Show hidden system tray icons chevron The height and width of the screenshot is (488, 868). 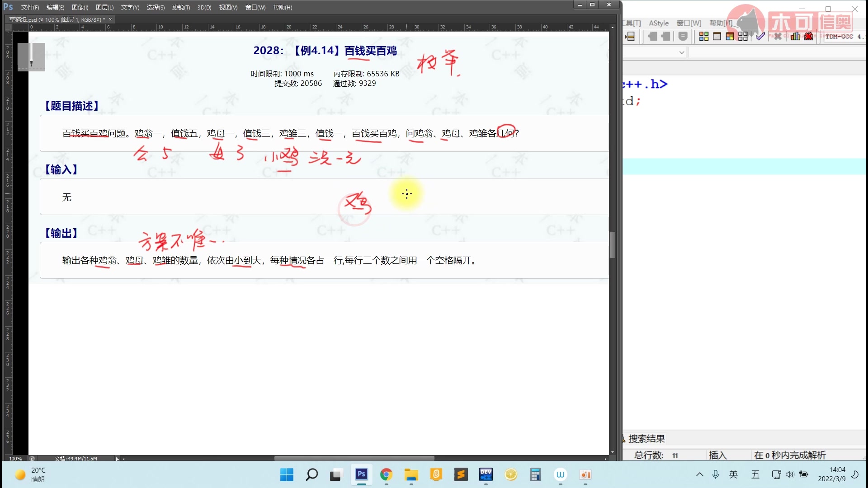(699, 474)
